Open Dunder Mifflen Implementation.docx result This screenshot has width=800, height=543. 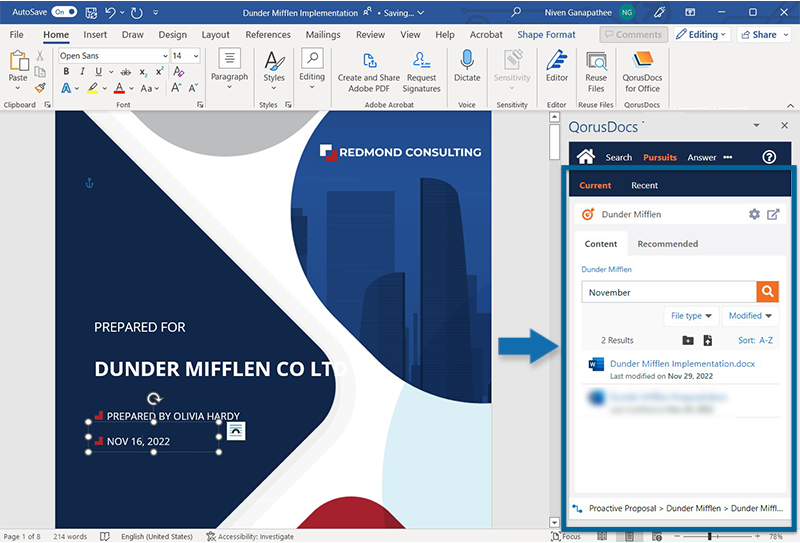tap(682, 364)
